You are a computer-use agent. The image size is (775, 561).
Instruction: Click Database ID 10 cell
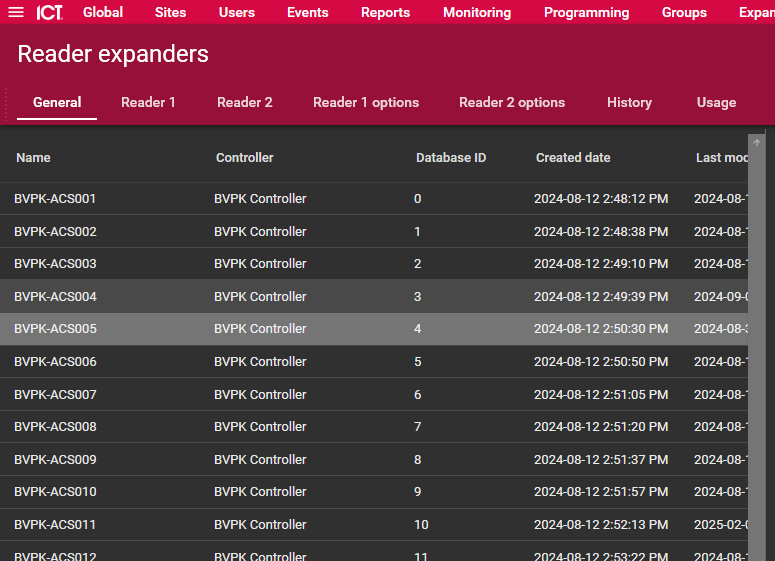click(421, 524)
